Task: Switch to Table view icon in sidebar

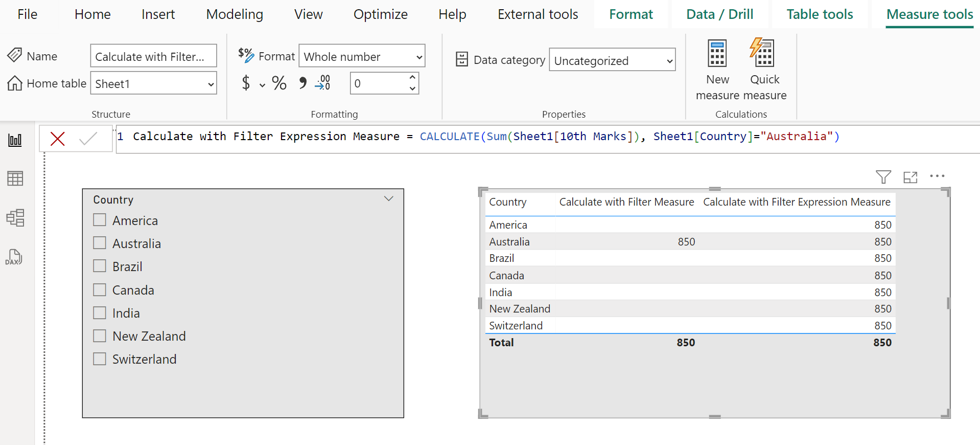Action: point(15,179)
